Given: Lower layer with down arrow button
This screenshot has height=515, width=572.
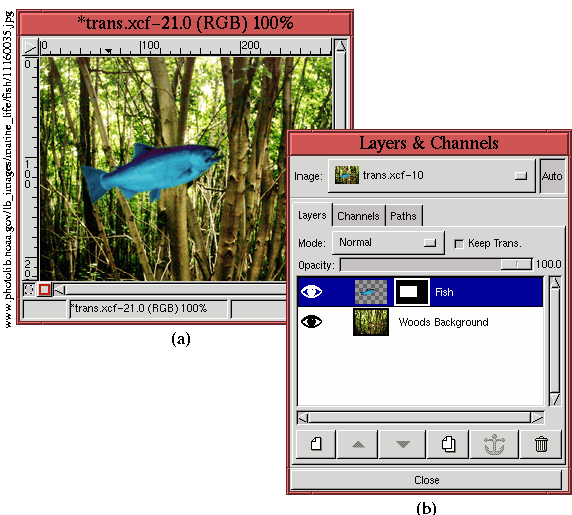Looking at the screenshot, I should coord(402,444).
